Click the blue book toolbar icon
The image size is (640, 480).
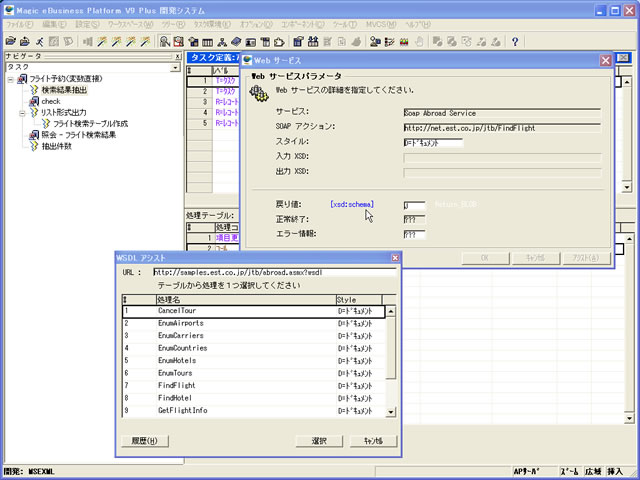click(236, 41)
